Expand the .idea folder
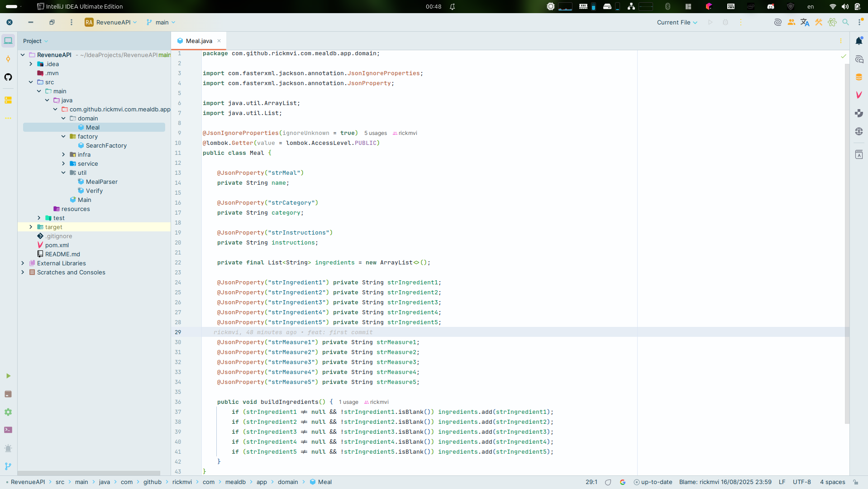 pos(31,64)
